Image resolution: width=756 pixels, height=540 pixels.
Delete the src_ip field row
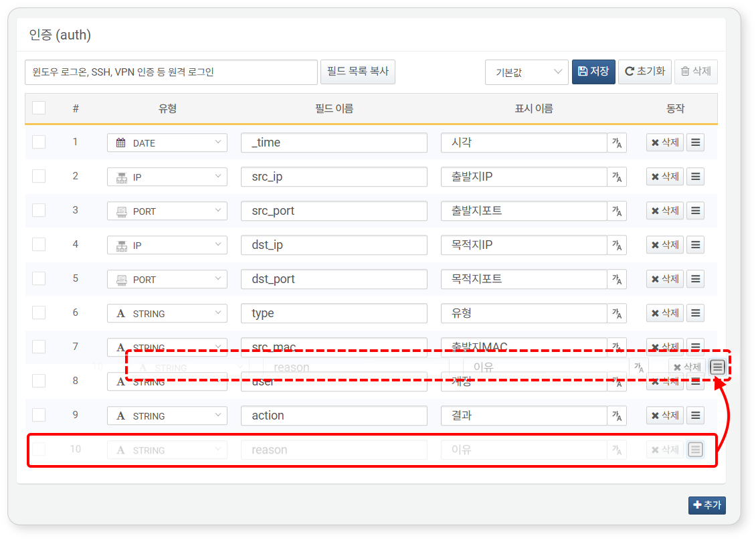click(x=665, y=177)
